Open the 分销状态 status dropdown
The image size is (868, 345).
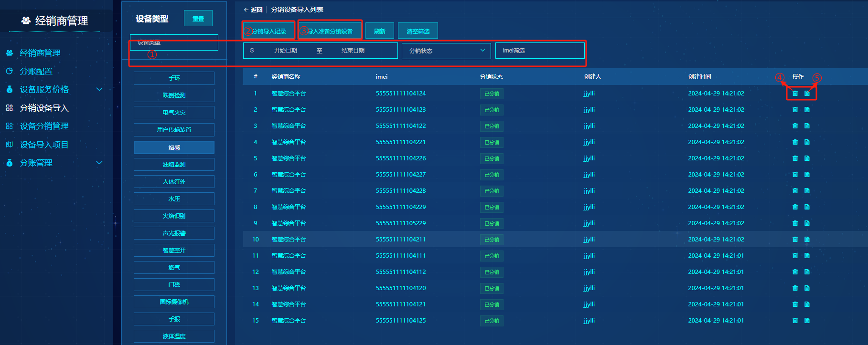tap(446, 51)
